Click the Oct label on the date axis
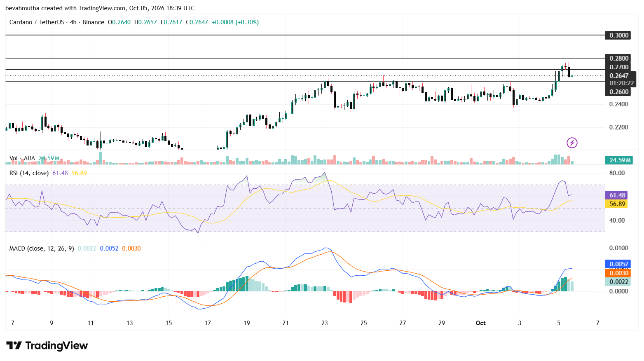 click(x=481, y=323)
